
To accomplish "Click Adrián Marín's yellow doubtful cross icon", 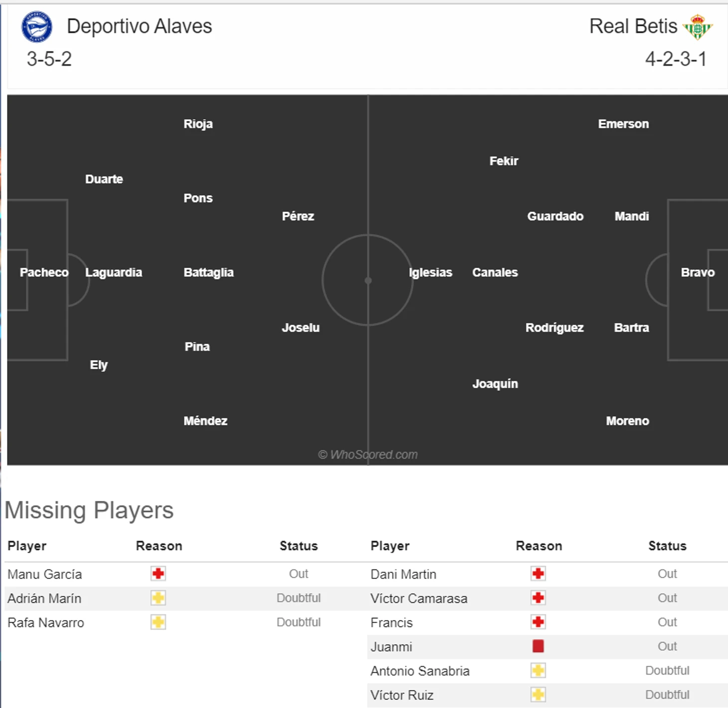I will pyautogui.click(x=158, y=598).
